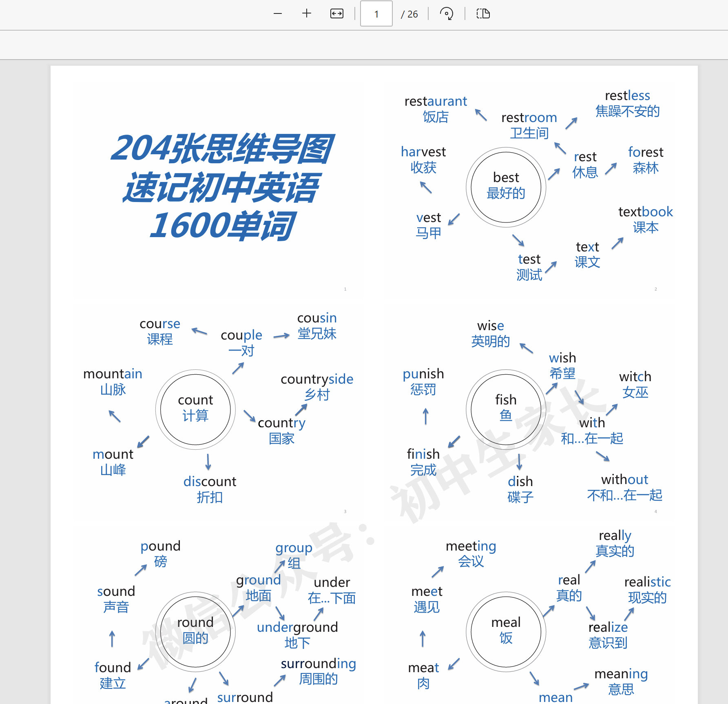Click the word 'restroom'

tap(529, 118)
